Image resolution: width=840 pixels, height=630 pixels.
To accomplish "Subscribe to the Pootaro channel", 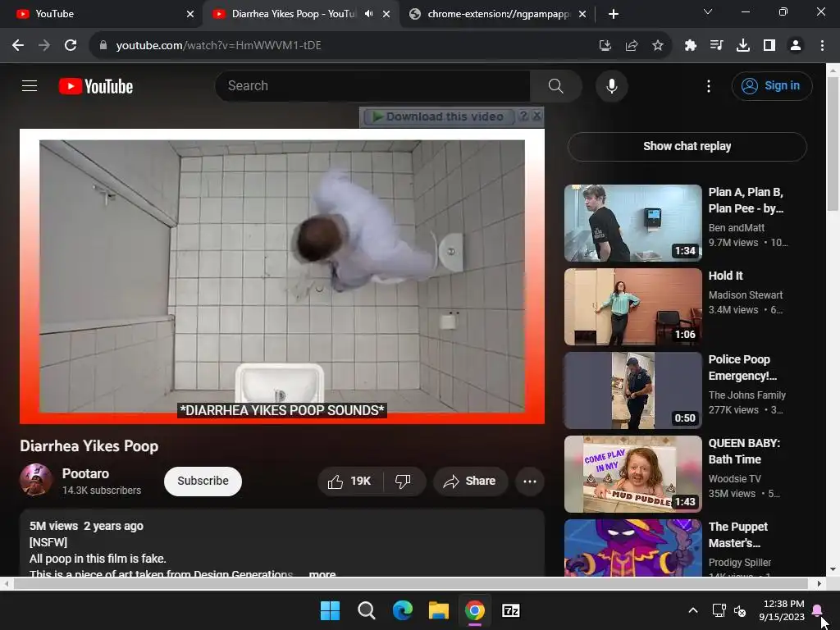I will point(203,481).
